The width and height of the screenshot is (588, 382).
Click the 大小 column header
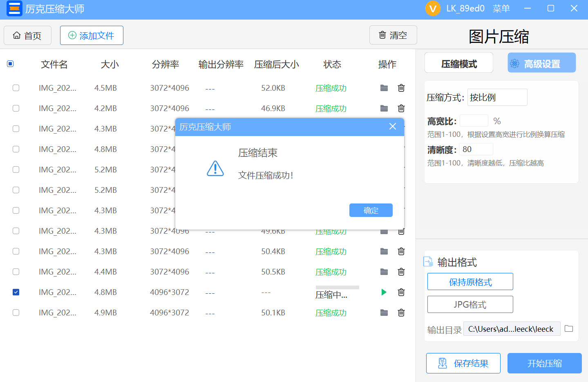pyautogui.click(x=110, y=64)
